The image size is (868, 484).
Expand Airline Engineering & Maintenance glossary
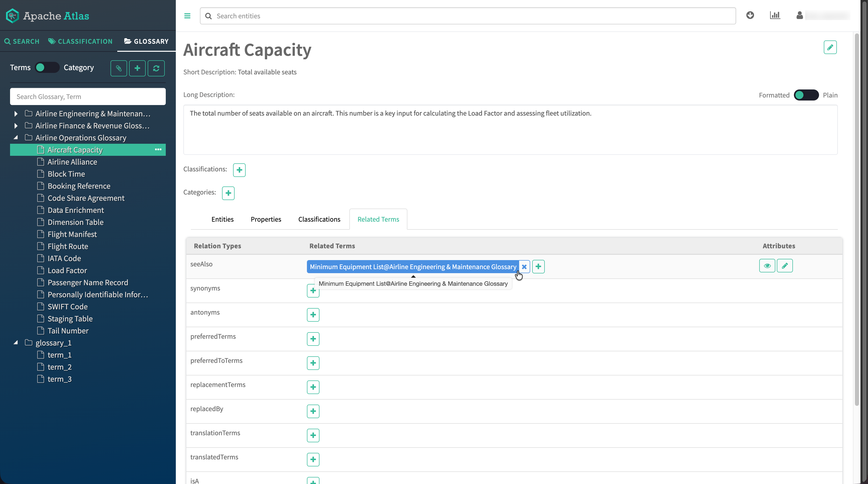[x=16, y=114]
